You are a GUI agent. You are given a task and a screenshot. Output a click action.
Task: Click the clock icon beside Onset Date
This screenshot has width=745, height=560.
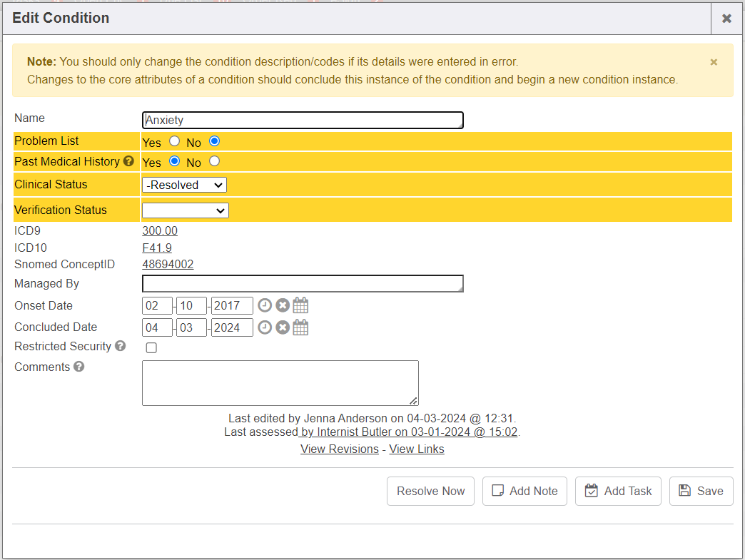265,306
